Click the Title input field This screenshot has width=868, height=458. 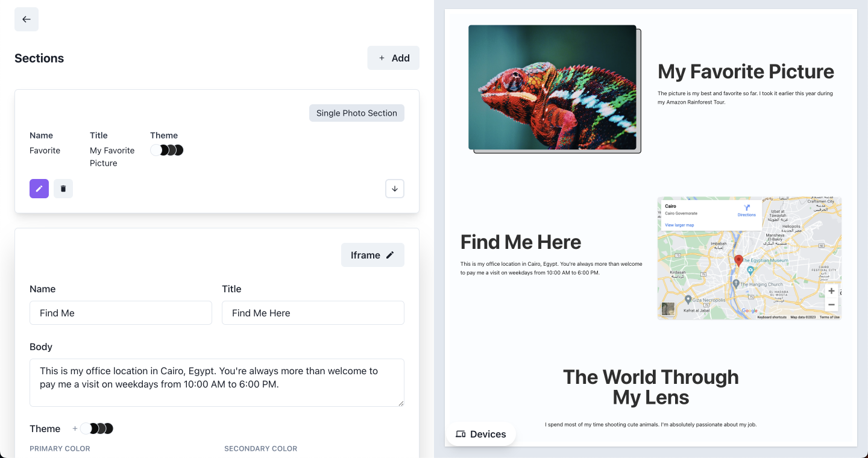coord(313,313)
